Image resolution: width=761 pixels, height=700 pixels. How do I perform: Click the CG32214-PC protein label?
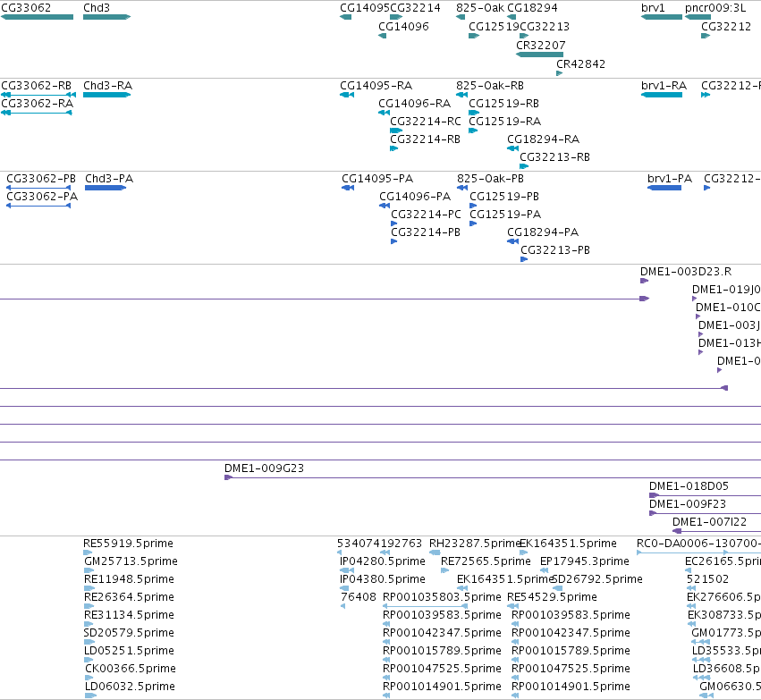(427, 215)
